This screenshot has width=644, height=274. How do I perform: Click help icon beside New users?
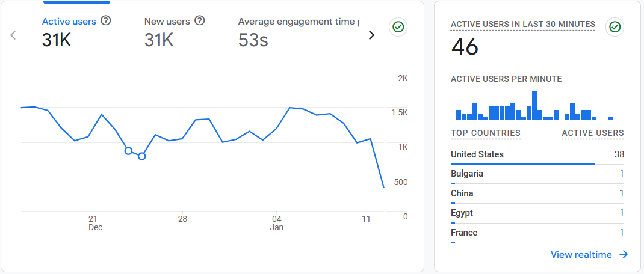tap(200, 21)
